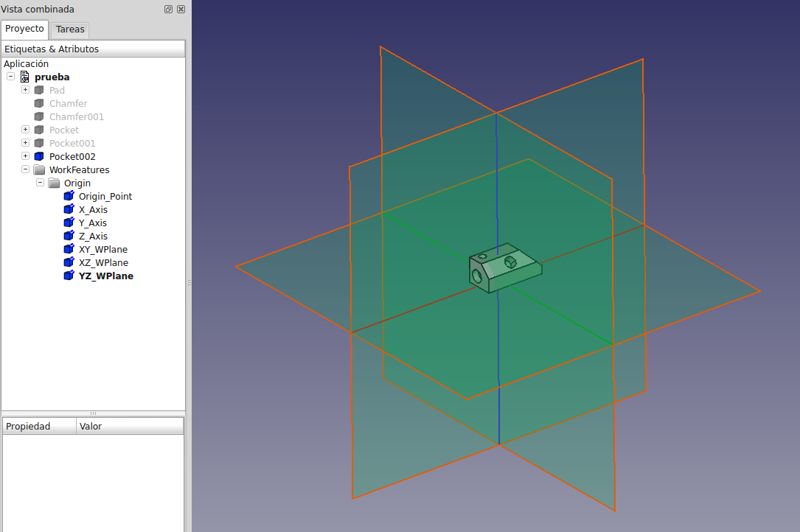800x532 pixels.
Task: Click the Pocket001 feature icon
Action: tap(39, 143)
